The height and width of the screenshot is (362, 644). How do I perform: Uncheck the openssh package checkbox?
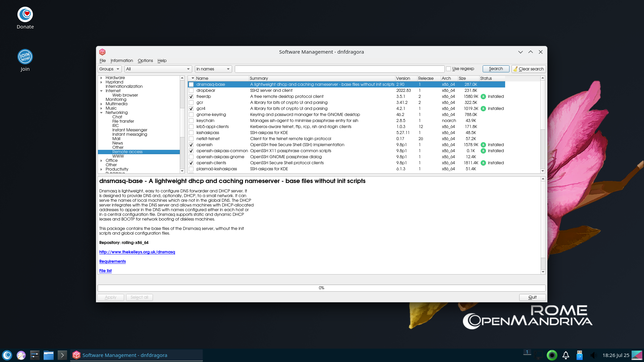coord(191,145)
